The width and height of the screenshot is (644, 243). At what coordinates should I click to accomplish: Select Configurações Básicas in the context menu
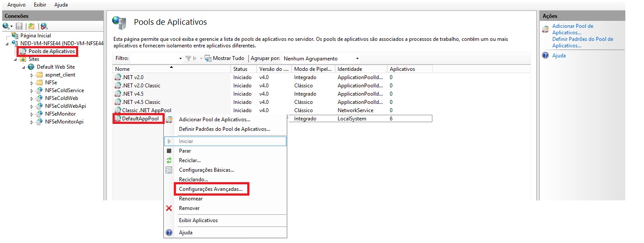click(x=206, y=170)
